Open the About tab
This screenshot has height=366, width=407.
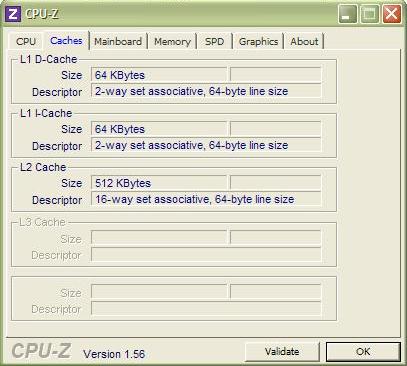pyautogui.click(x=304, y=41)
